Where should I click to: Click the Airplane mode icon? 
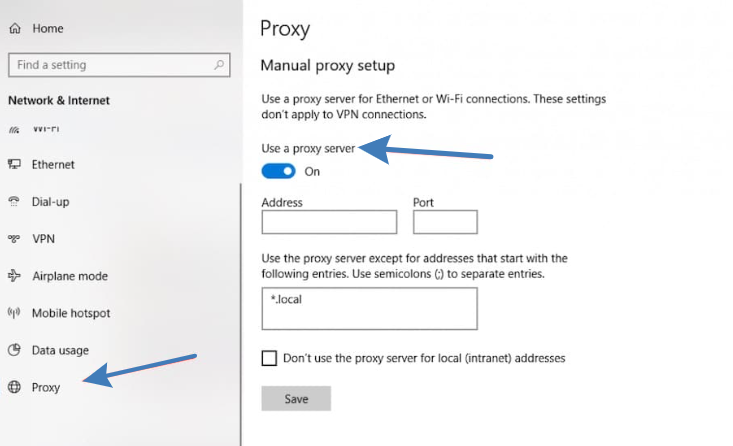[x=15, y=276]
